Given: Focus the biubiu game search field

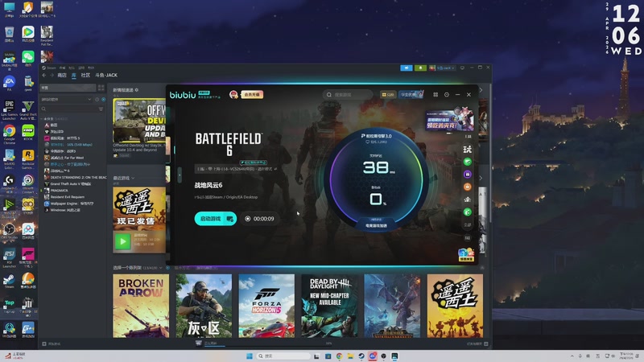Looking at the screenshot, I should [x=348, y=95].
